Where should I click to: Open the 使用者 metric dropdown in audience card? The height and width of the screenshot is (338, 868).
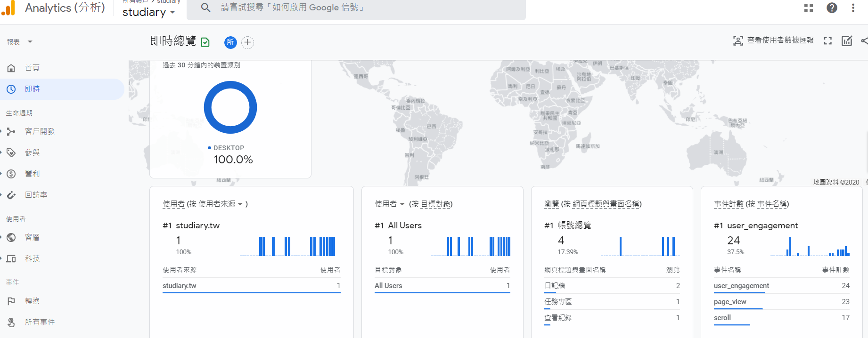(x=390, y=204)
